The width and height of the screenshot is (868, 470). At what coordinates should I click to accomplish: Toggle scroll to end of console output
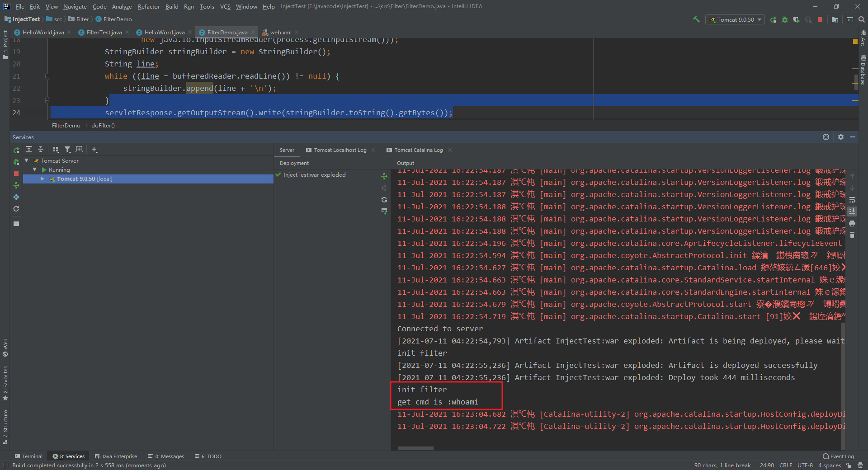click(852, 211)
